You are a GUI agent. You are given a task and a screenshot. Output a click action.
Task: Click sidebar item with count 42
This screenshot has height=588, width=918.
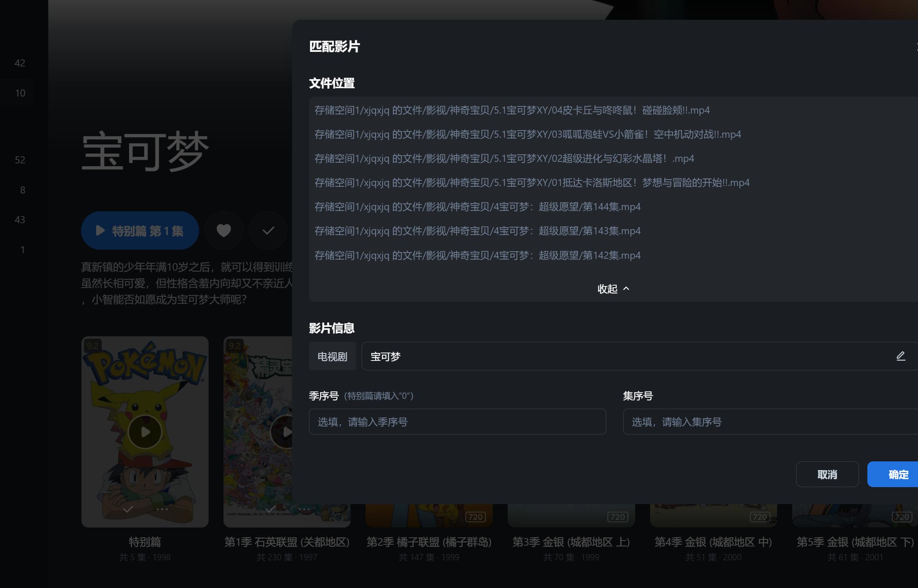click(20, 63)
